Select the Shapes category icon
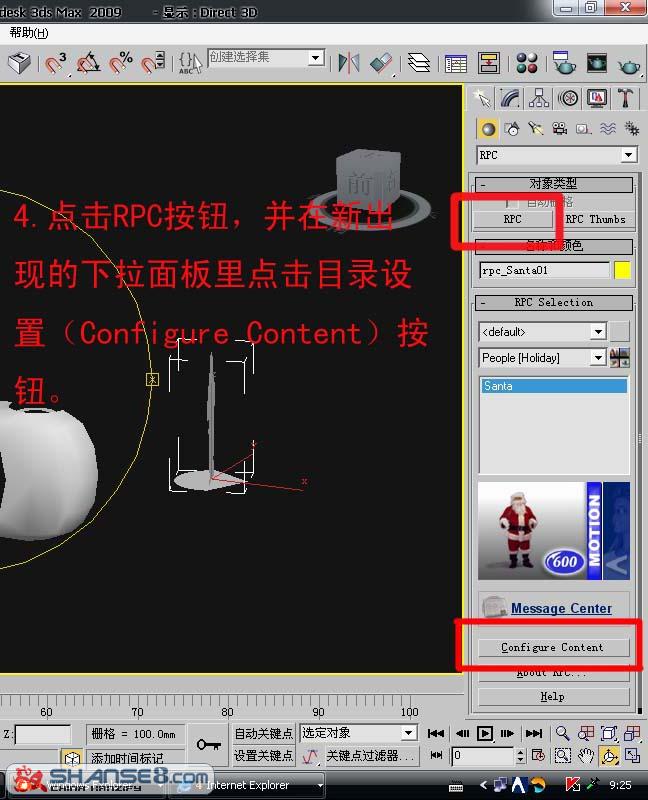648x800 pixels. (x=512, y=129)
